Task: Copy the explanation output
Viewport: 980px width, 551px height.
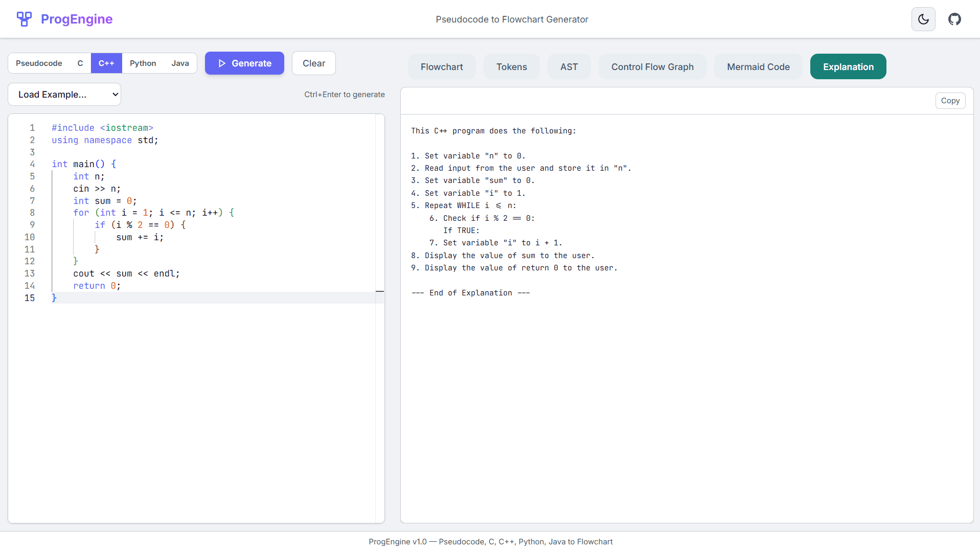Action: 950,101
